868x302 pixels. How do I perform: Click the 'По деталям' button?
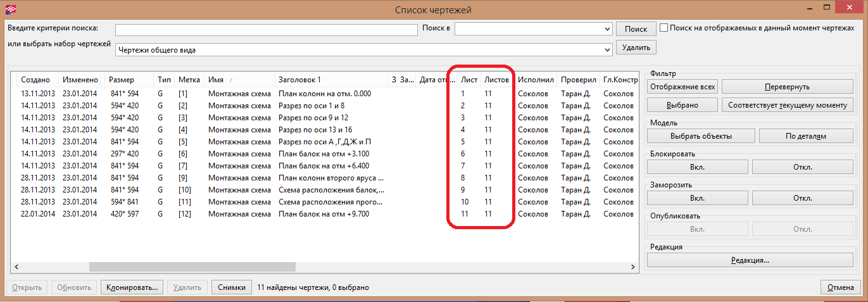(x=805, y=135)
